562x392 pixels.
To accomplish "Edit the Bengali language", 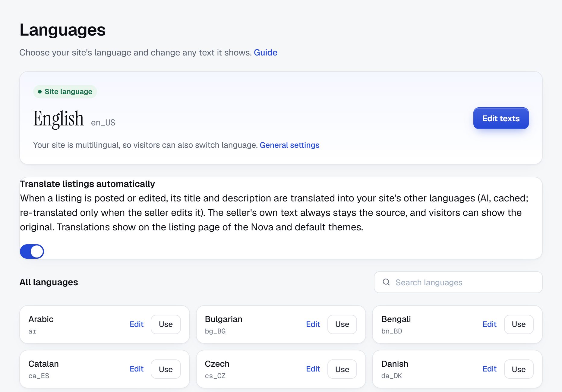I will (489, 324).
